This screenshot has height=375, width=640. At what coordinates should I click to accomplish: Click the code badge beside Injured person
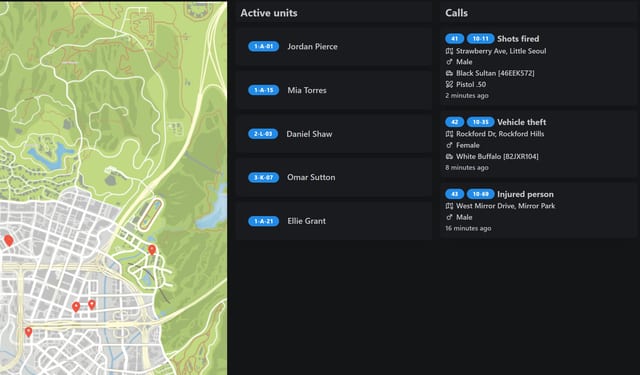(x=480, y=194)
